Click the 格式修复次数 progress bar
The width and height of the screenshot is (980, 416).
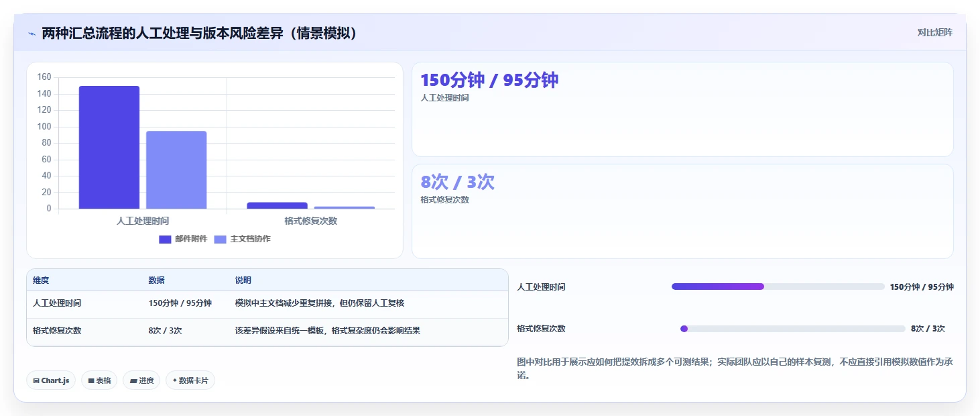(x=792, y=329)
